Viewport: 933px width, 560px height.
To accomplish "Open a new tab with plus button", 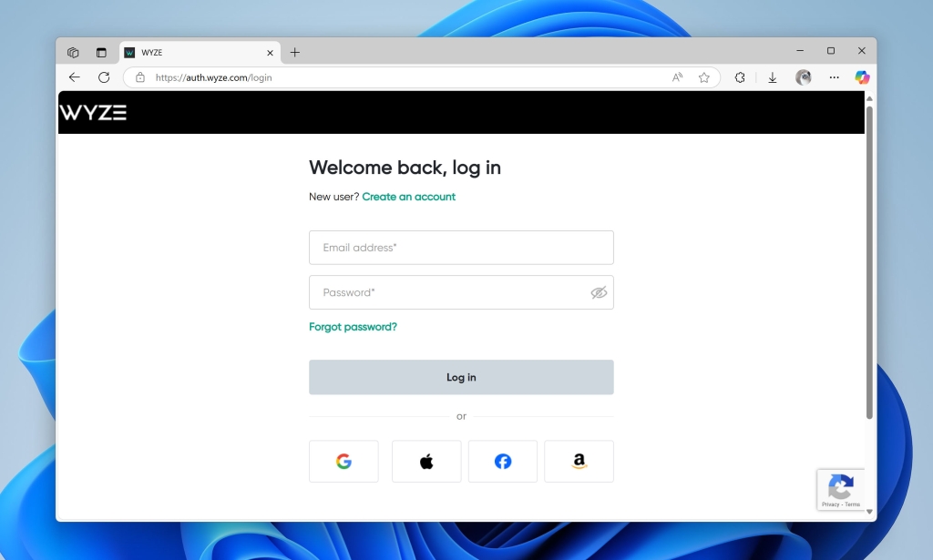I will [x=294, y=52].
